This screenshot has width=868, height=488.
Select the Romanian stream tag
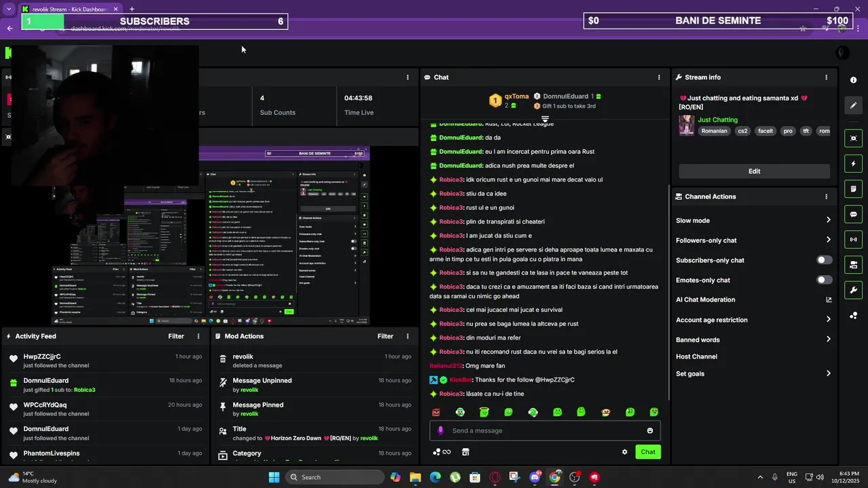(714, 131)
